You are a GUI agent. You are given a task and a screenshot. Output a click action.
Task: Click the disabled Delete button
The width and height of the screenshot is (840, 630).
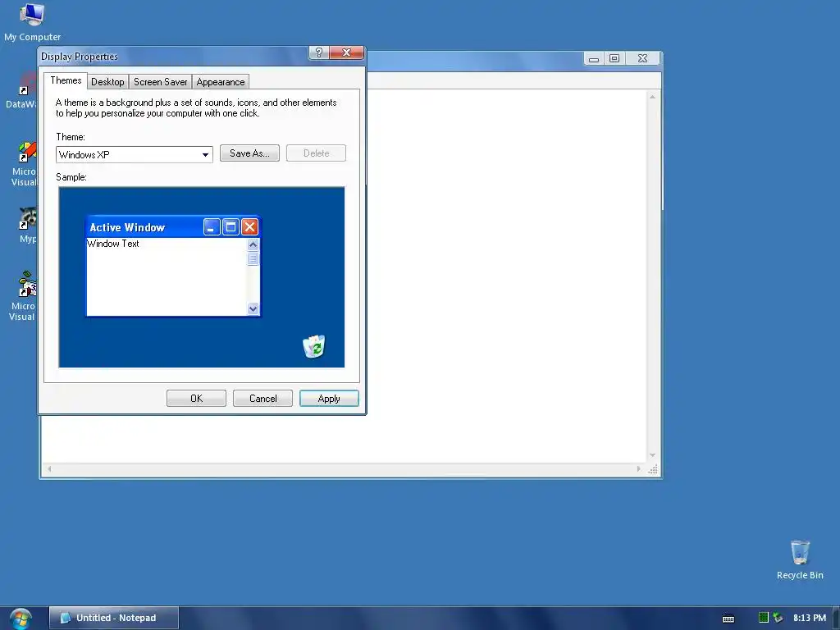(x=316, y=153)
